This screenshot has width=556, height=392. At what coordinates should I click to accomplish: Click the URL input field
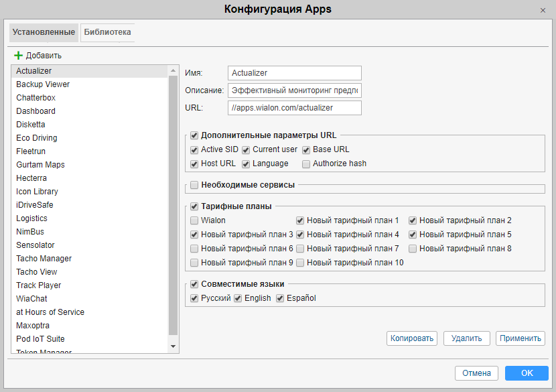point(294,108)
